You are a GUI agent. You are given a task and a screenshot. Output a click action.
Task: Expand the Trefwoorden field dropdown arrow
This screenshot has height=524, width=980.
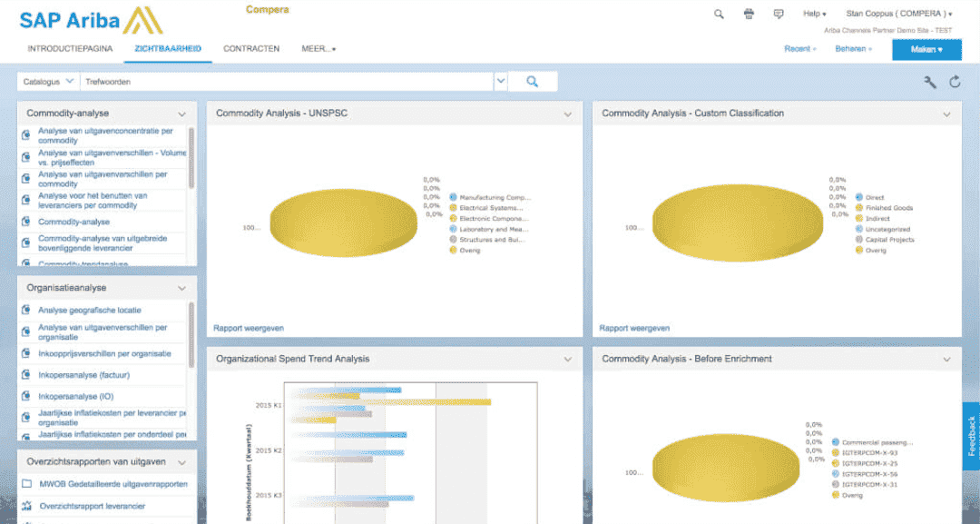click(x=500, y=82)
